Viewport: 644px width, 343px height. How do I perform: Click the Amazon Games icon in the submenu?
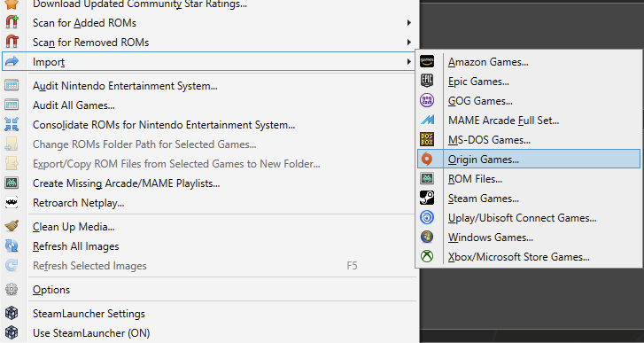tap(427, 62)
